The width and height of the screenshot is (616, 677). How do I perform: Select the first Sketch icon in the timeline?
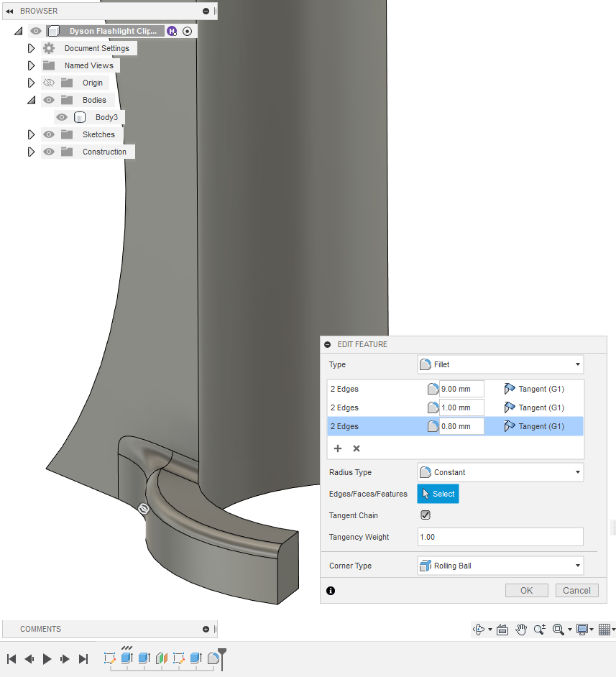point(110,658)
